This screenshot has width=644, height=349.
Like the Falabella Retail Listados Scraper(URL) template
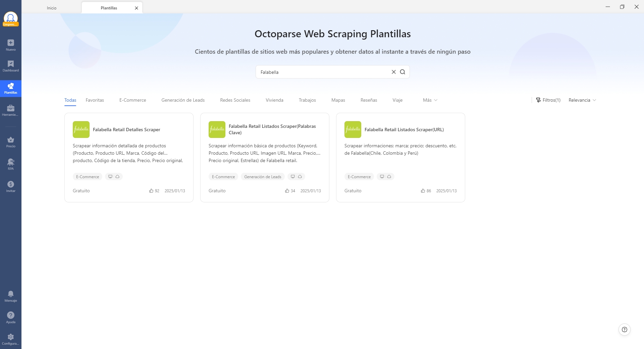422,191
